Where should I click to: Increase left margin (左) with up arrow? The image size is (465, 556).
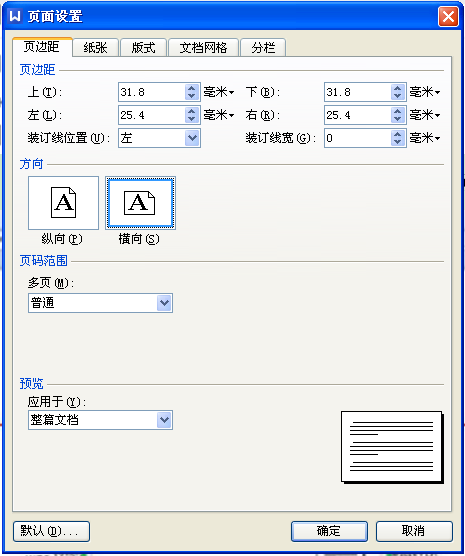coord(192,111)
